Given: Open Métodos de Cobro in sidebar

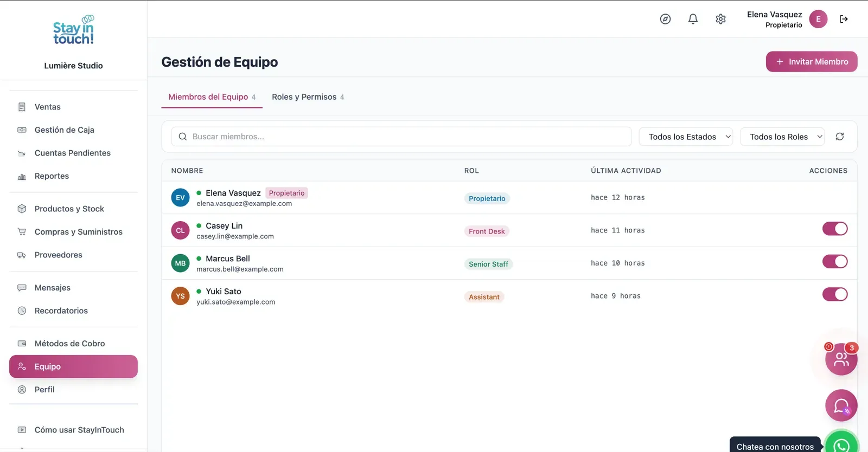Looking at the screenshot, I should 73,344.
